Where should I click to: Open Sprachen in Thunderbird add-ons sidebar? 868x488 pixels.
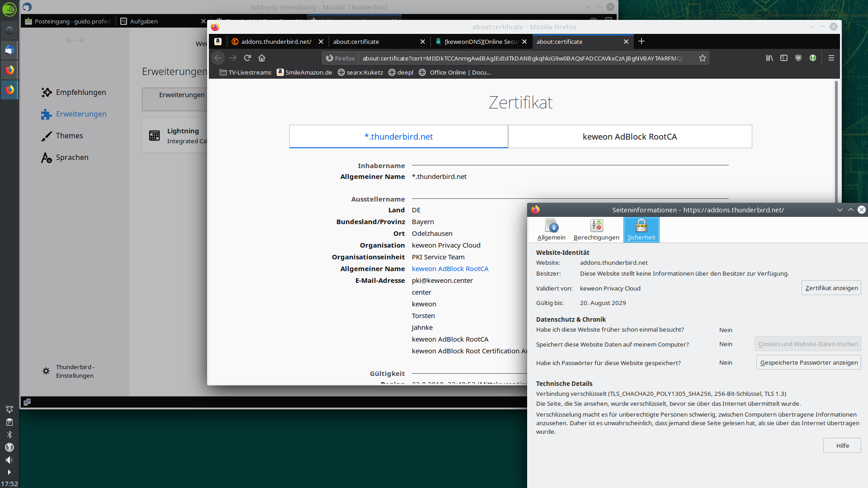coord(65,157)
